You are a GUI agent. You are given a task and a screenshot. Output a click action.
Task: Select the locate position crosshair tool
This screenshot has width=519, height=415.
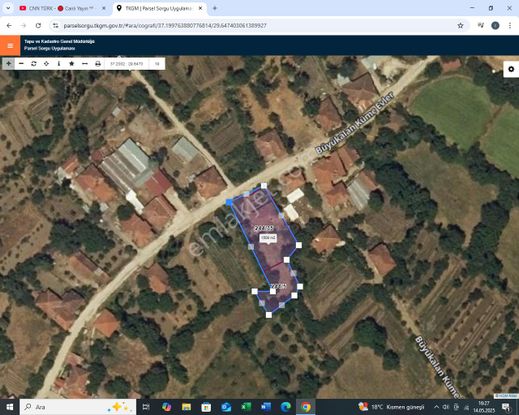[46, 63]
